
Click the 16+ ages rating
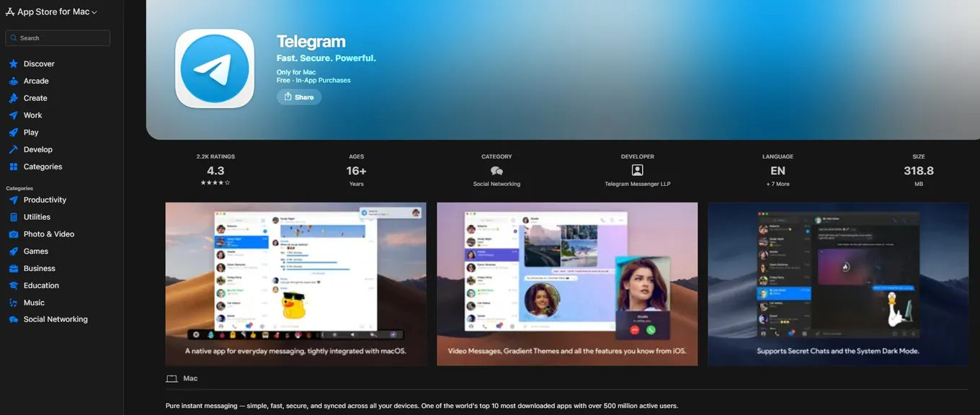click(356, 171)
